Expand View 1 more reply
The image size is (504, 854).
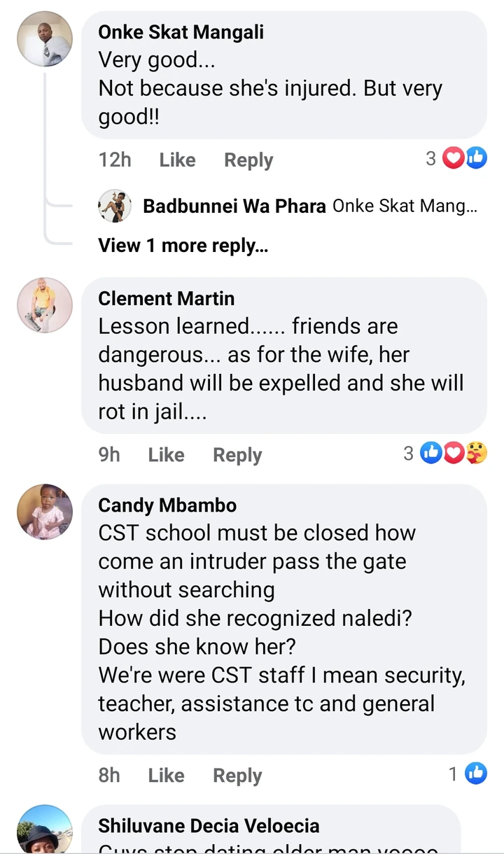coord(183,245)
